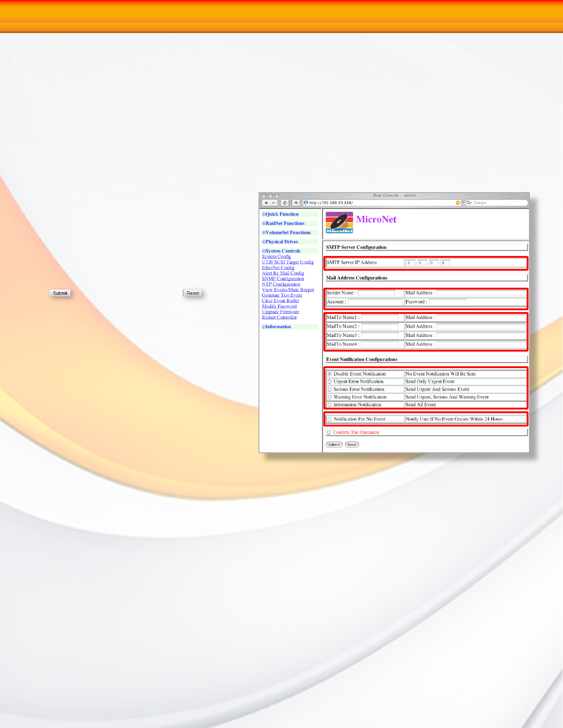The width and height of the screenshot is (563, 728).
Task: Click the globe site icon in address bar
Action: pyautogui.click(x=306, y=203)
